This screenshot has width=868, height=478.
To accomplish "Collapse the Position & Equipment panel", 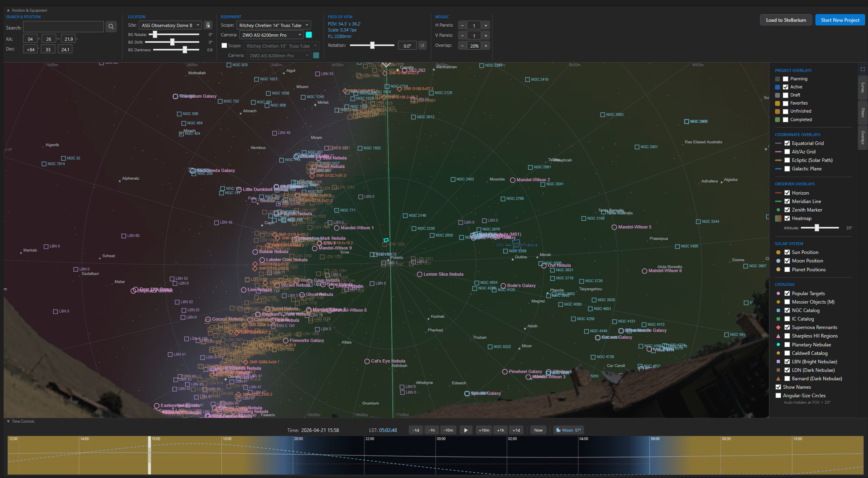I will 8,10.
